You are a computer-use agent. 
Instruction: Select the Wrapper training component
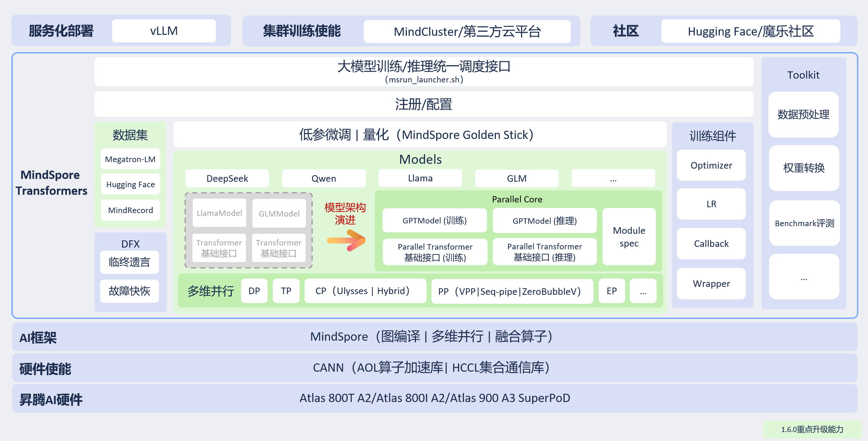pos(711,284)
